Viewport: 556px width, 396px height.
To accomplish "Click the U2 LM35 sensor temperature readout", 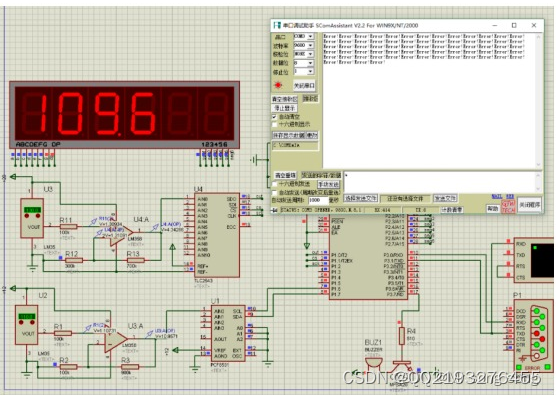I will pyautogui.click(x=27, y=316).
